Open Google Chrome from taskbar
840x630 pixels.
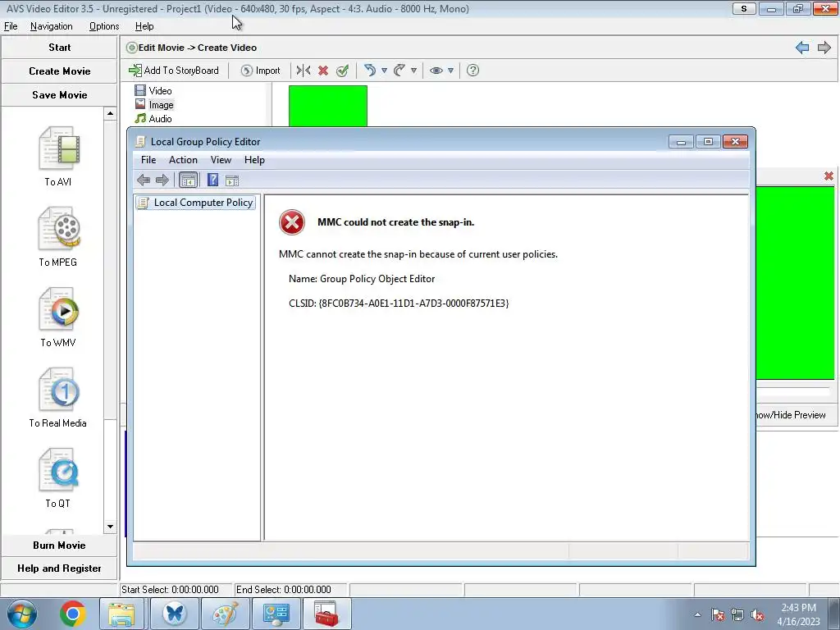pos(73,614)
